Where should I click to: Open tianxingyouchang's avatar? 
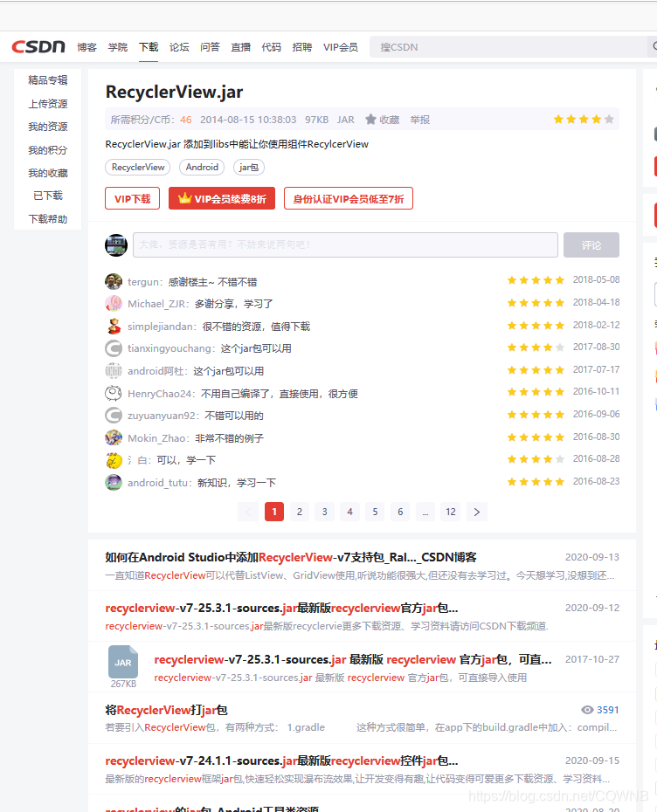pos(114,348)
